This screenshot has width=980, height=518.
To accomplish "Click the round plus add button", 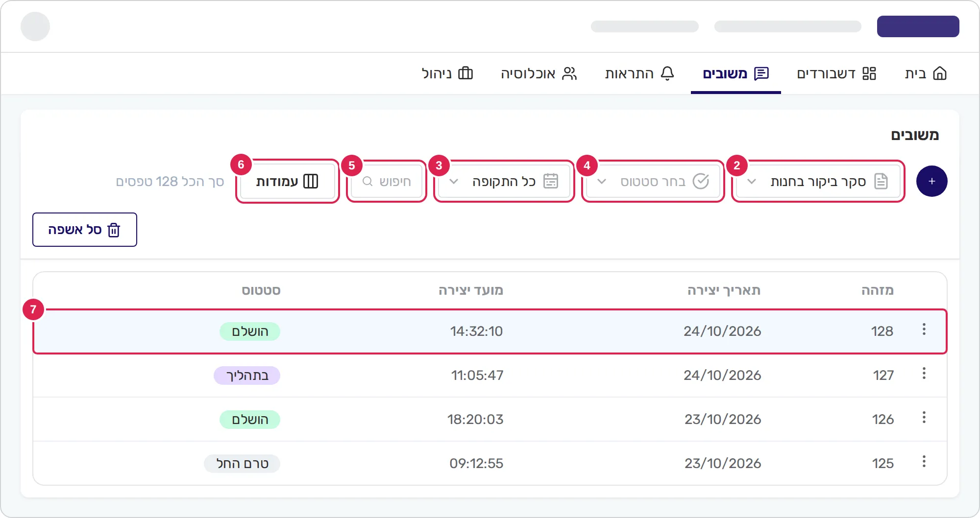I will pos(931,181).
